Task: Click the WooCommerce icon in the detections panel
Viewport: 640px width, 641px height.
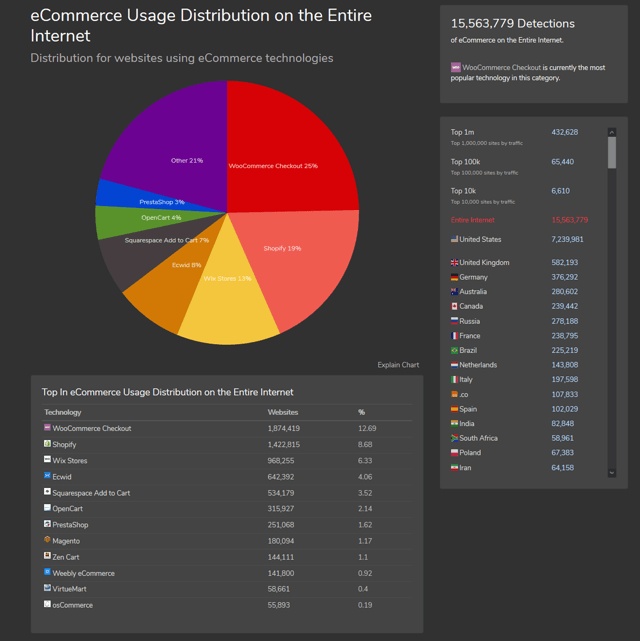Action: [456, 67]
